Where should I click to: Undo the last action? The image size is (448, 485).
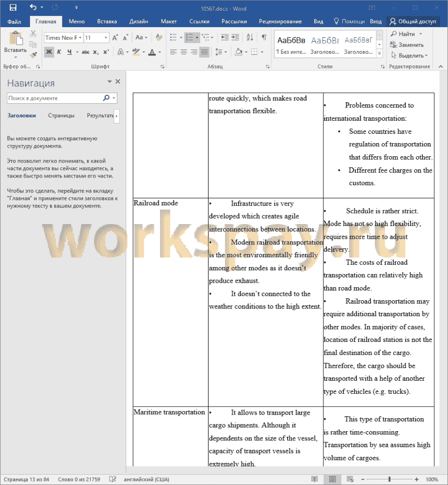[x=33, y=7]
